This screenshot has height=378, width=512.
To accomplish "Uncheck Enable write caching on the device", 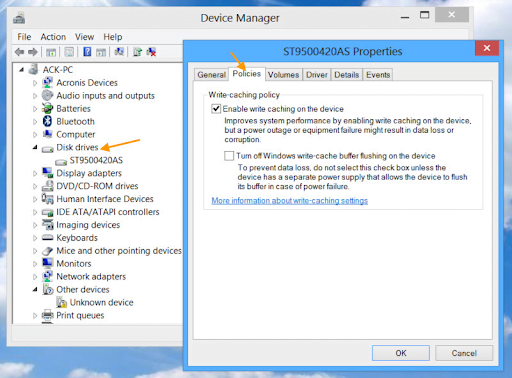I will (x=216, y=109).
